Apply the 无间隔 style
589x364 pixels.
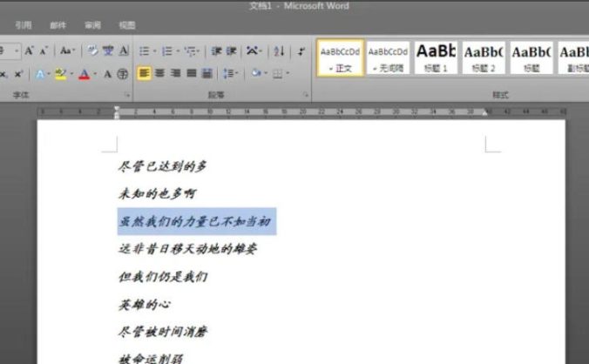pyautogui.click(x=388, y=57)
